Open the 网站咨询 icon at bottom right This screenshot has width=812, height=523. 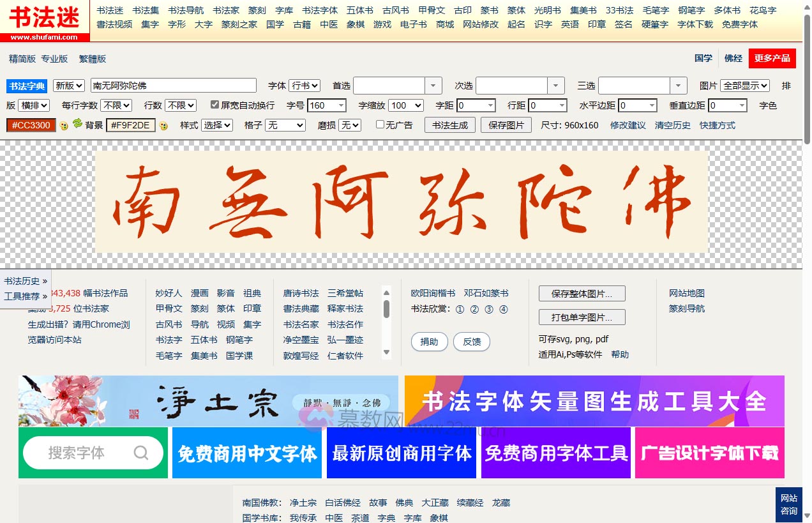click(x=789, y=505)
